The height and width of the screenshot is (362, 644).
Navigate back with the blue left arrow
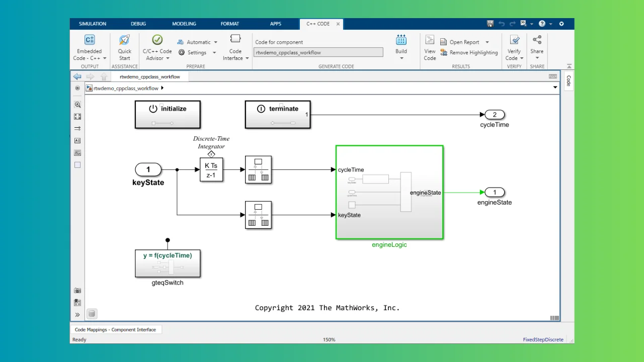77,76
